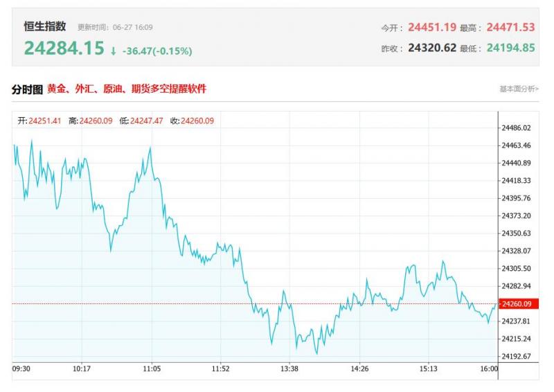The height and width of the screenshot is (392, 554).
Task: Click chart open value 24251.41
Action: click(45, 121)
